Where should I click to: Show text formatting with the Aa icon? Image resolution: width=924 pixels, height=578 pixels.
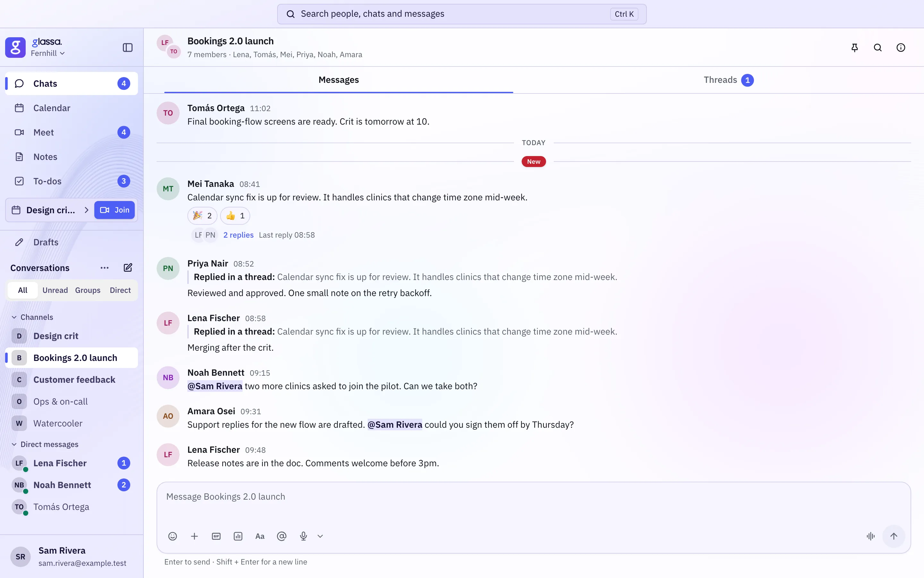point(260,536)
